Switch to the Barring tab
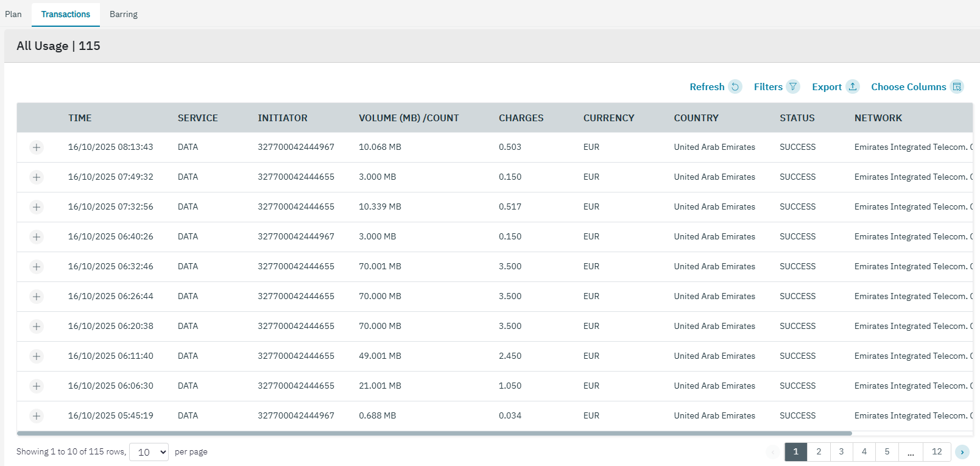980x466 pixels. click(124, 14)
